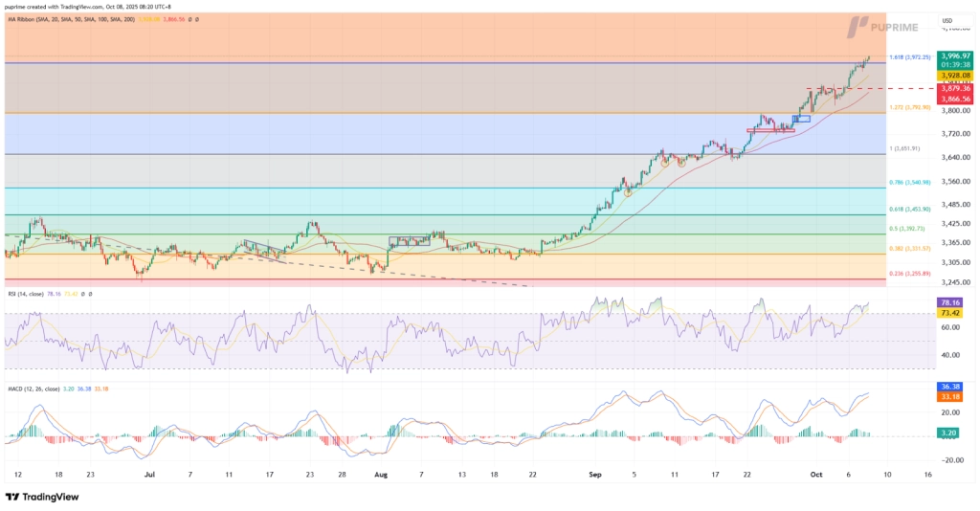Viewport: 980px width, 511px height.
Task: Select the parallelogram drawing near Jul 11
Action: 264,249
